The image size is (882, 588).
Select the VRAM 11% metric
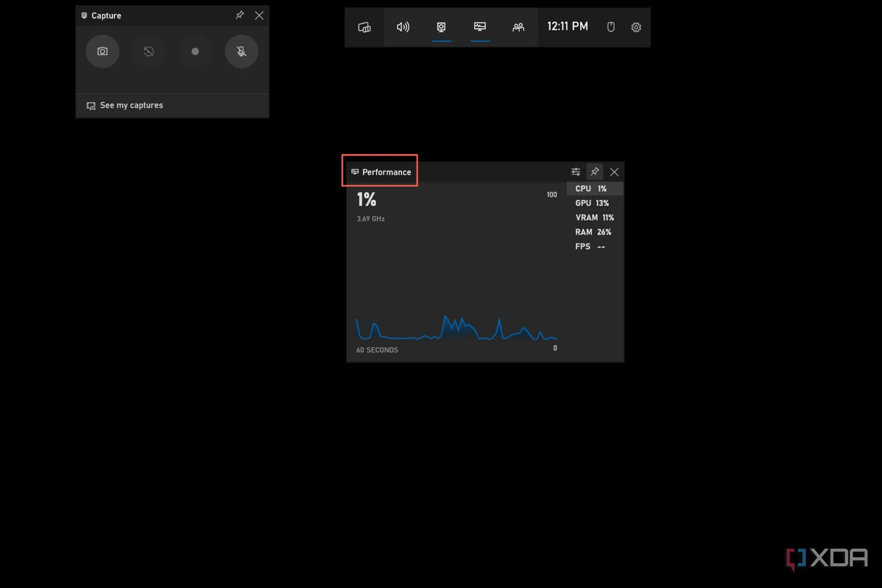[x=595, y=218]
